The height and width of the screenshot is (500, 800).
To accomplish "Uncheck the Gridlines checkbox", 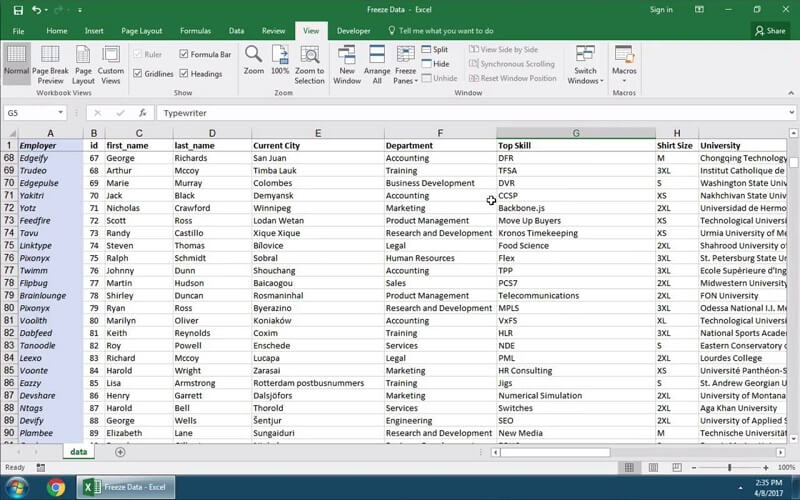I will pyautogui.click(x=138, y=73).
